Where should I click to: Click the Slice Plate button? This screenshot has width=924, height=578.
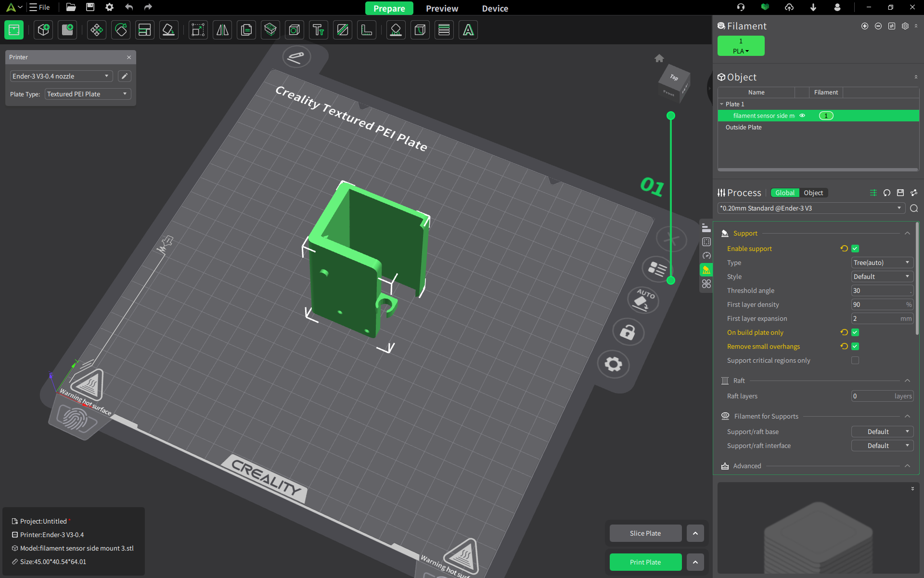(645, 533)
